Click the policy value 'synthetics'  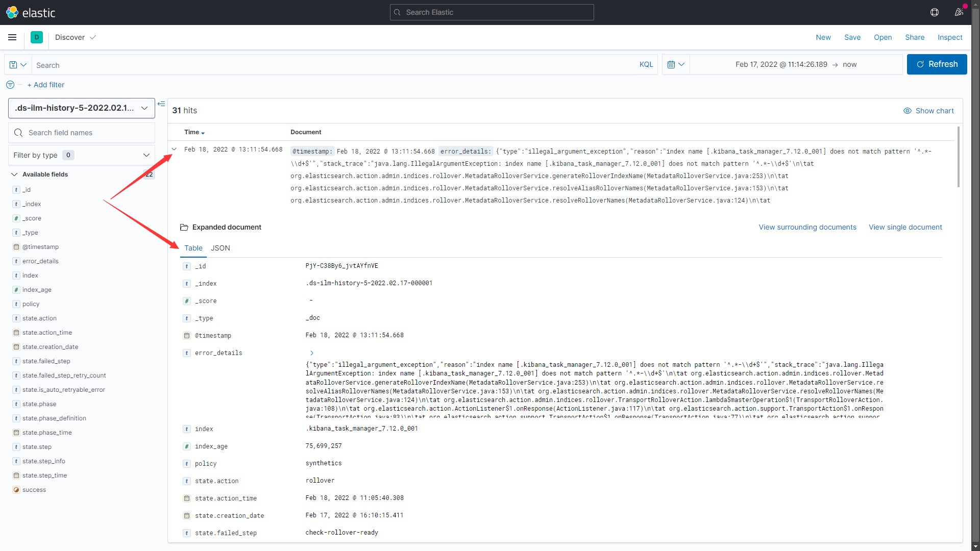coord(324,463)
